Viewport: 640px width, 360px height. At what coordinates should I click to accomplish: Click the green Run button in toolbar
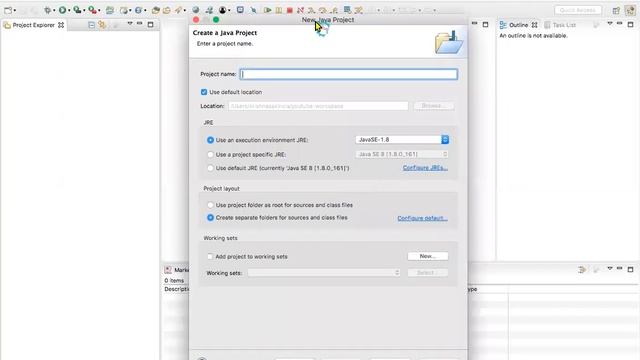(62, 10)
